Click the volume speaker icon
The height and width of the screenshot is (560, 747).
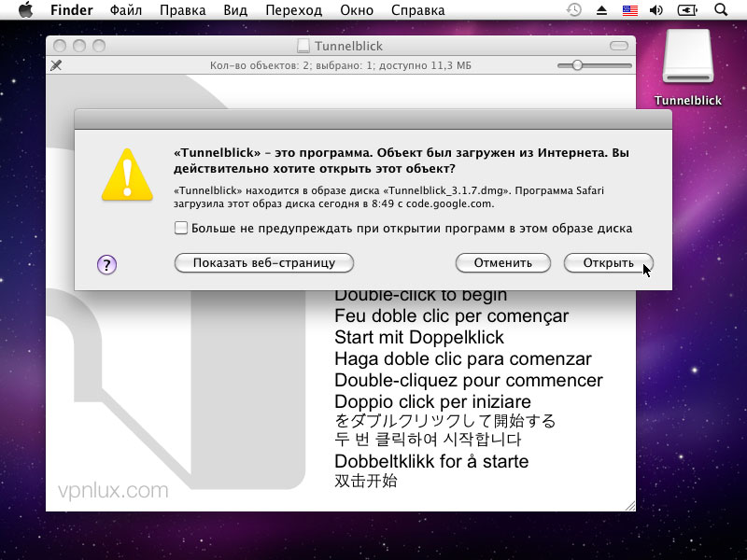click(656, 10)
